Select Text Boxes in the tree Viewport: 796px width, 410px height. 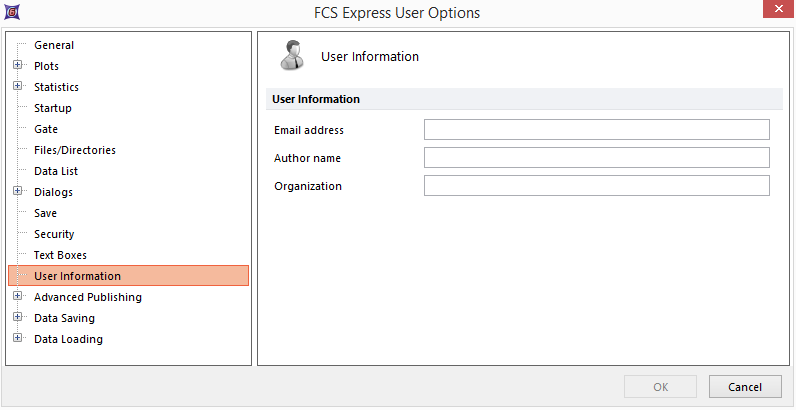coord(60,255)
